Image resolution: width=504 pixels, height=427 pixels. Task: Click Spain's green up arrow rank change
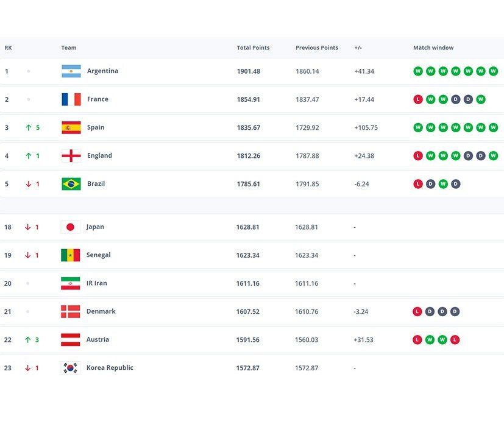pyautogui.click(x=29, y=128)
